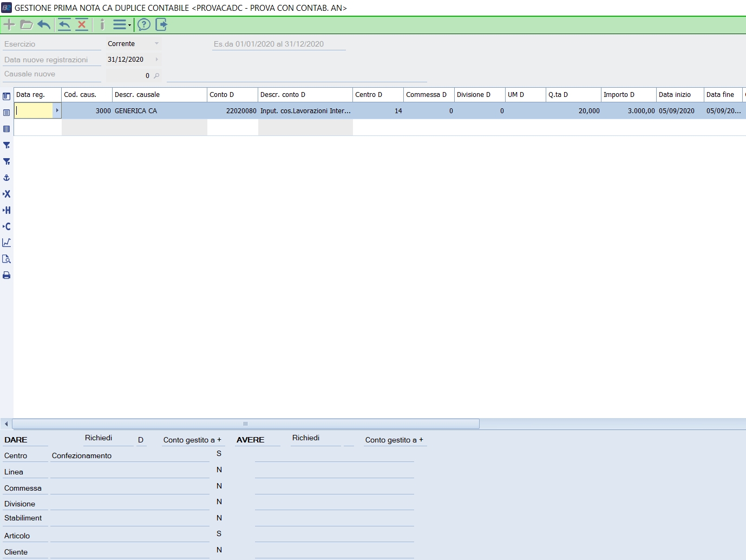
Task: Open the info 'i' toolbar icon
Action: pos(102,24)
